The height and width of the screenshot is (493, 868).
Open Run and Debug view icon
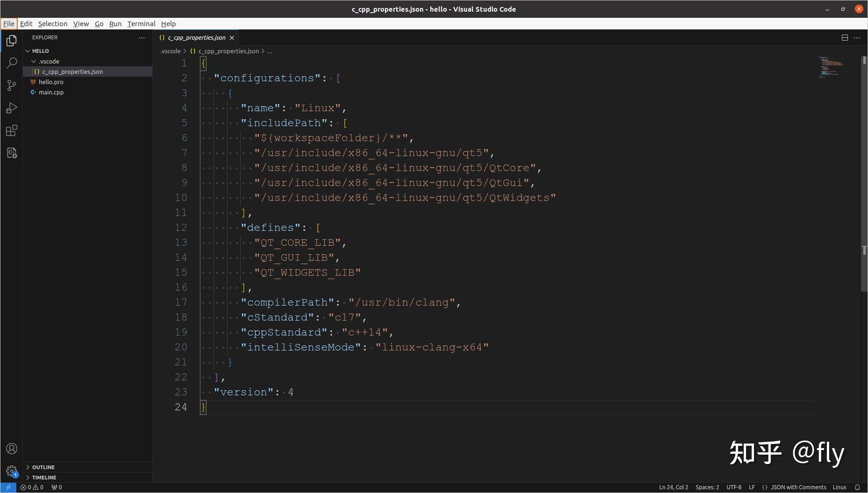point(12,108)
